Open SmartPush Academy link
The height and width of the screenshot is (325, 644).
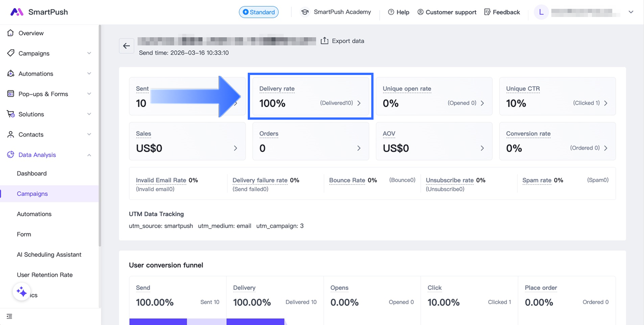(x=336, y=12)
